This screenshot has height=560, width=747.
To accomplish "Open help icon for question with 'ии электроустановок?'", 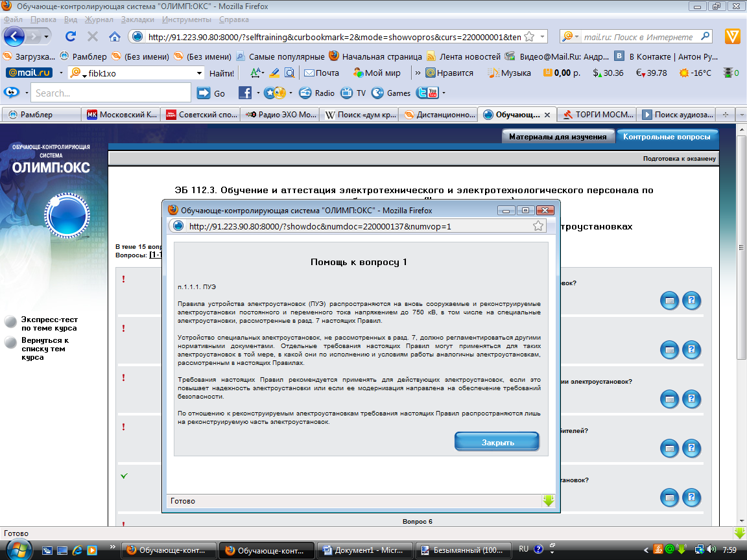I will (691, 399).
